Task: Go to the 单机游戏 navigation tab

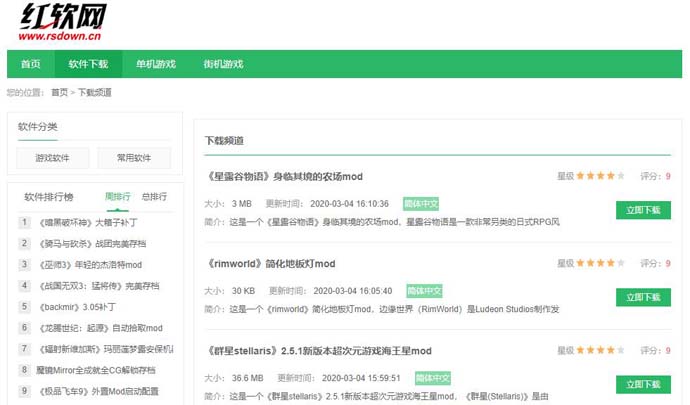Action: 156,64
